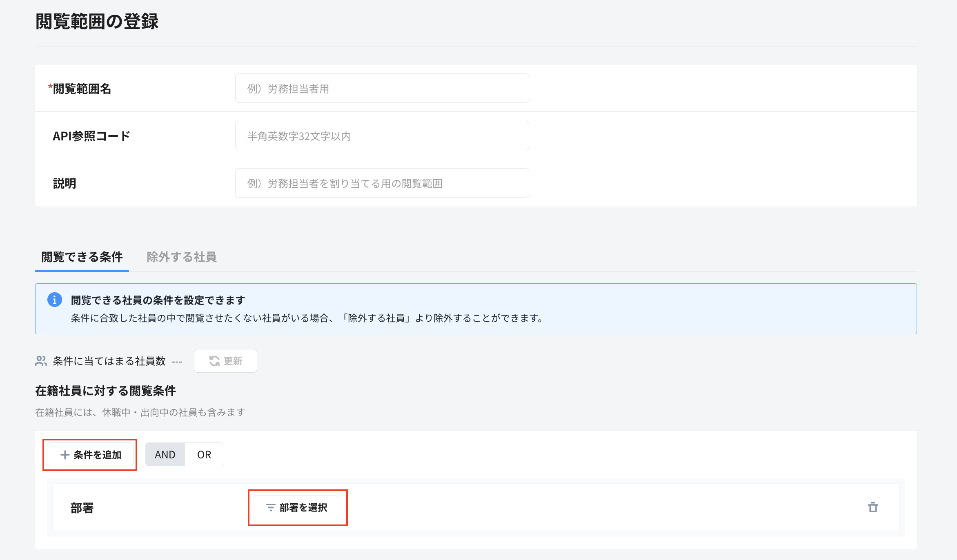Select the 閲覧できる条件 tab
This screenshot has height=560, width=957.
(82, 257)
